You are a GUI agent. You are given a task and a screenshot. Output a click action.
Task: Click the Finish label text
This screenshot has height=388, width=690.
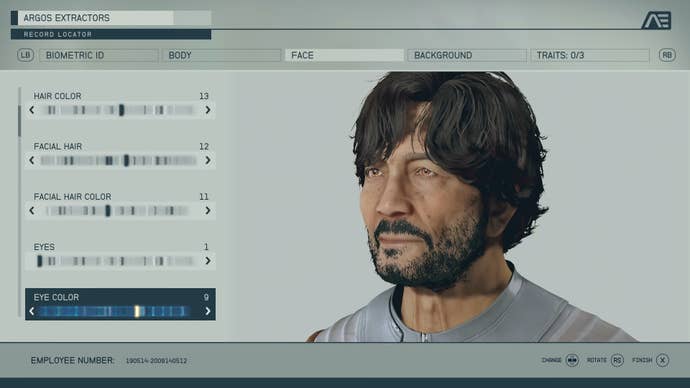[x=642, y=360]
